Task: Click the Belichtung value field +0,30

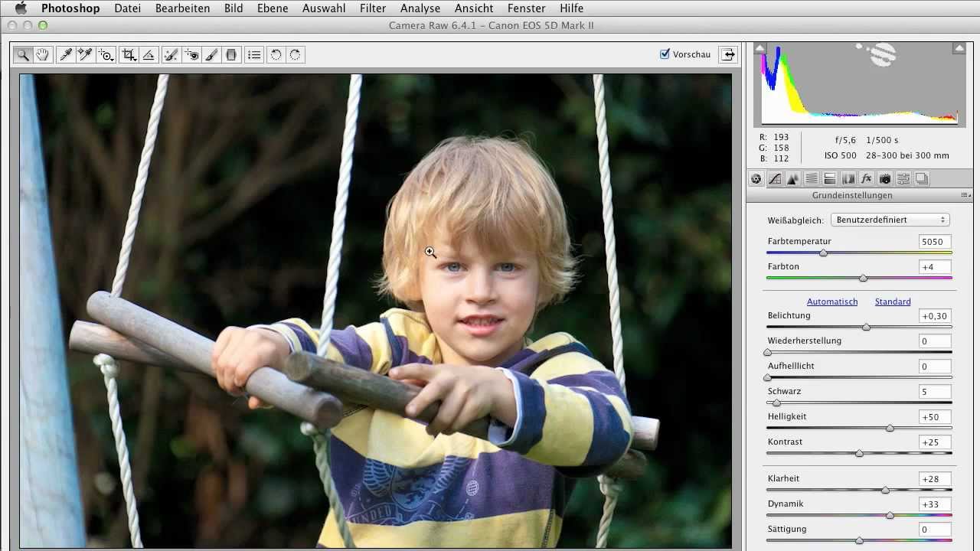Action: tap(935, 316)
